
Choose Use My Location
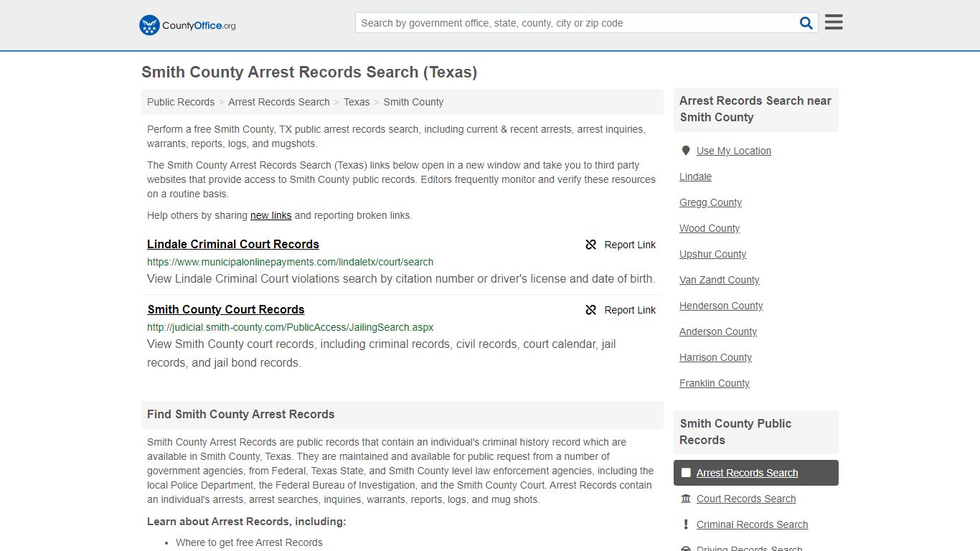(x=734, y=151)
